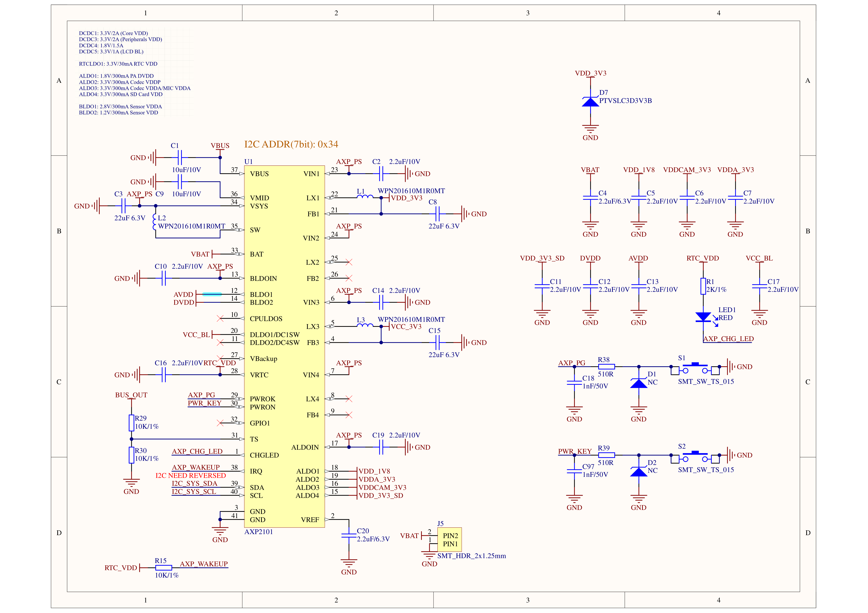Click capacitor C8 symbol at FB1
868x613 pixels.
(437, 214)
